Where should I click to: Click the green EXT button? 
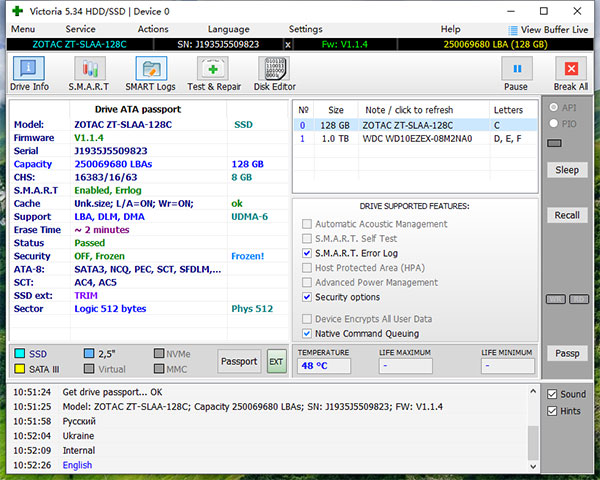click(276, 362)
